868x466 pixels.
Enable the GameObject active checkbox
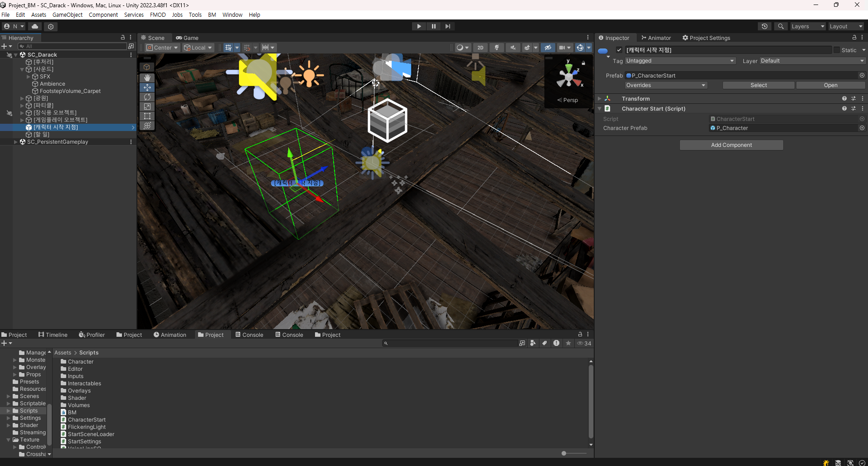pyautogui.click(x=619, y=50)
